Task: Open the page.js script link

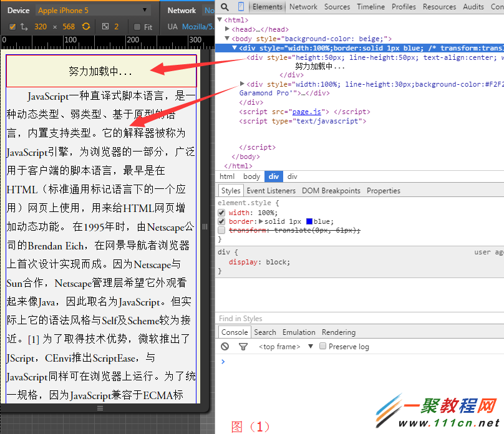Action: pyautogui.click(x=306, y=112)
